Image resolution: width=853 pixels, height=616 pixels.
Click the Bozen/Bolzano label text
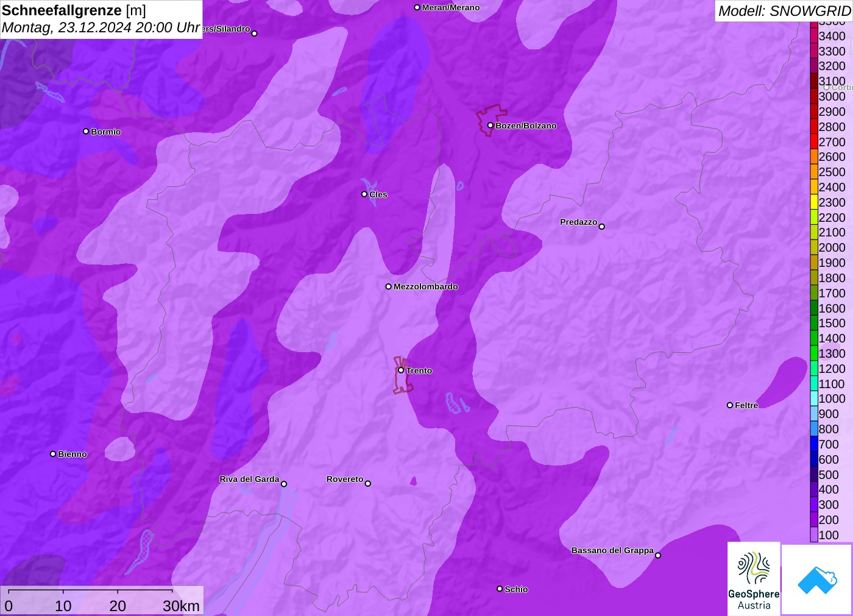point(526,126)
